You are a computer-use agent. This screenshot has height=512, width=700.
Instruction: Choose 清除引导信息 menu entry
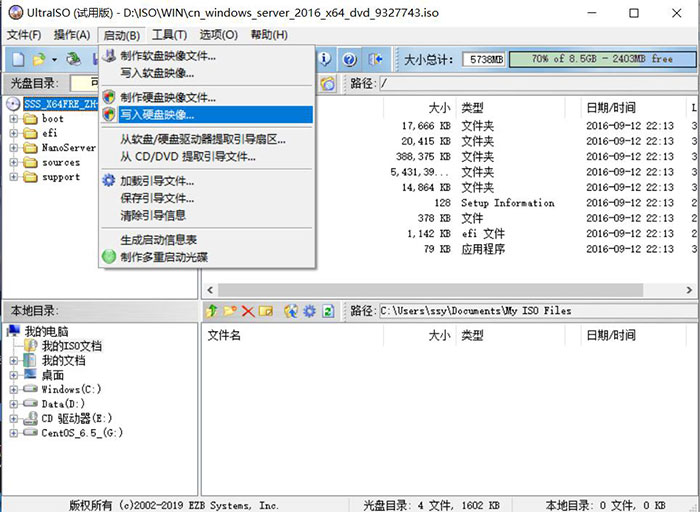tap(207, 215)
